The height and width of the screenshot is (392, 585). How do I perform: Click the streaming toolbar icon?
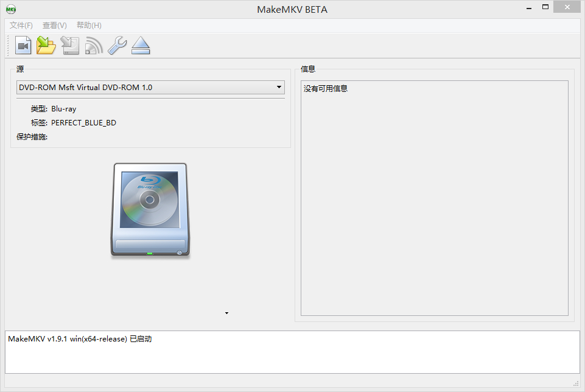pos(94,46)
